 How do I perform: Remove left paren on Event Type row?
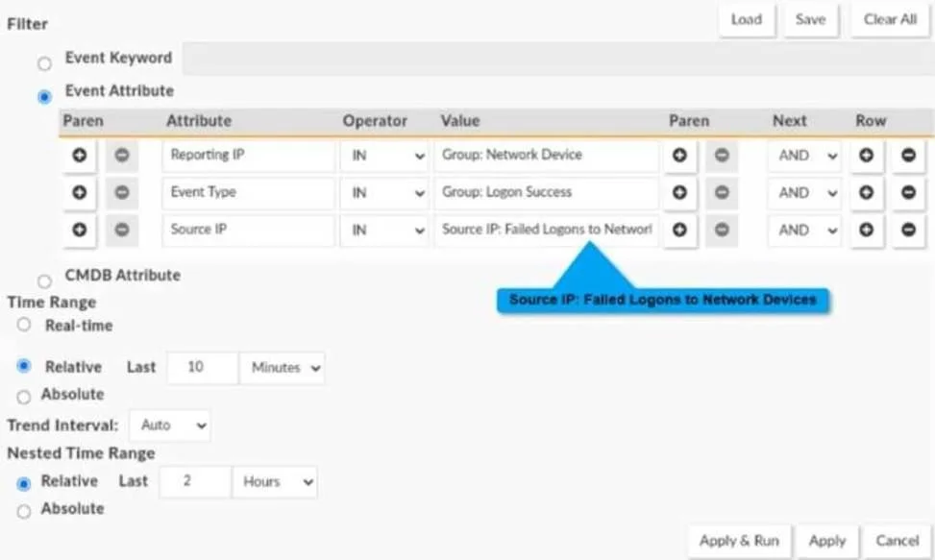tap(122, 193)
